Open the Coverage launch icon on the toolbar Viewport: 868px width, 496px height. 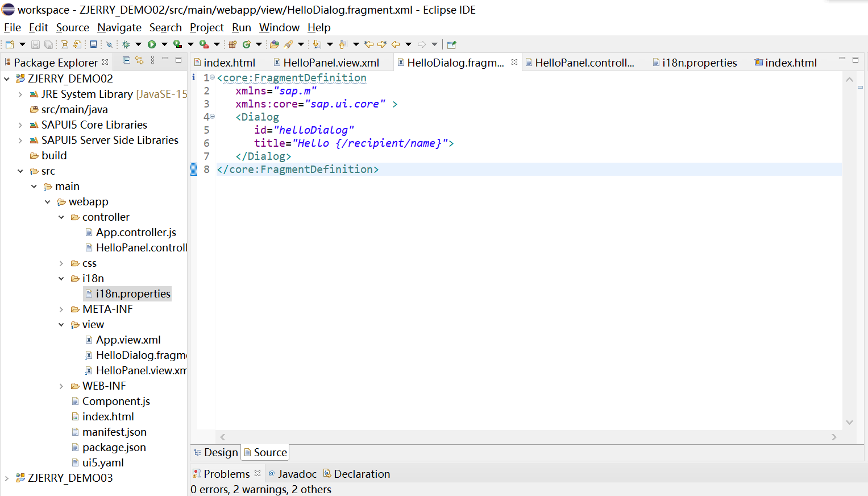click(x=177, y=44)
